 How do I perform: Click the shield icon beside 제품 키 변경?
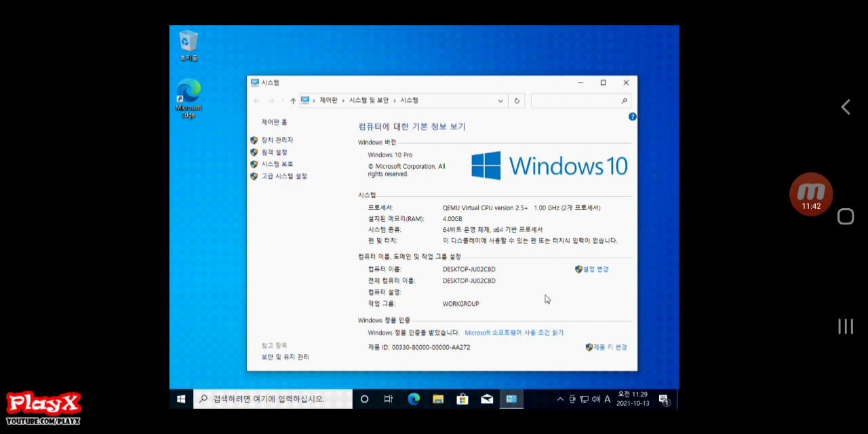(x=589, y=347)
